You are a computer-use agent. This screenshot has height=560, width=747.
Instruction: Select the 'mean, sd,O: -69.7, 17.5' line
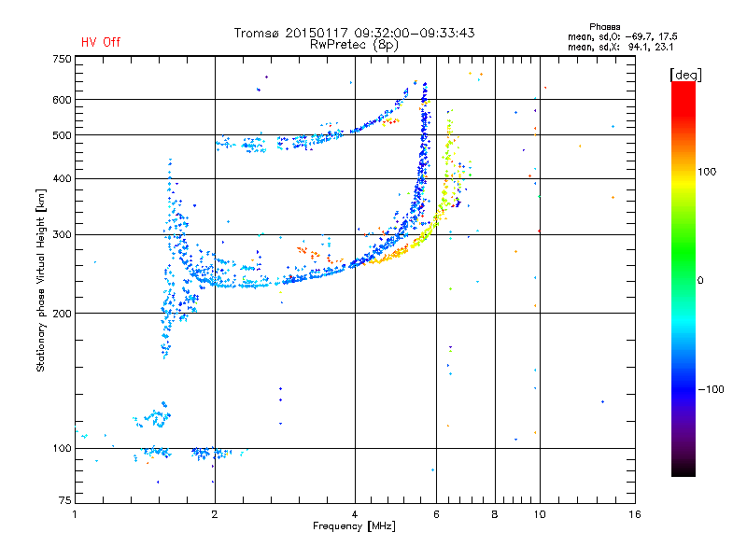(622, 36)
